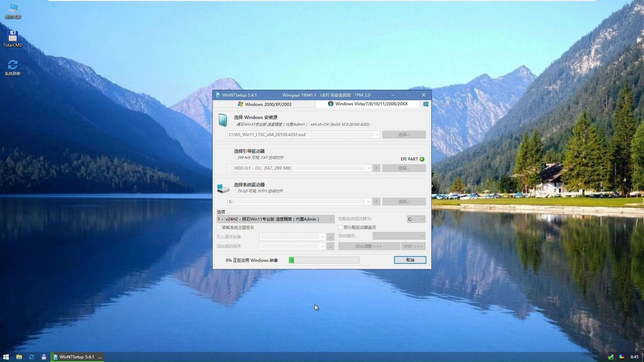
Task: Open the 启动模式 dropdown
Action: coord(399,236)
